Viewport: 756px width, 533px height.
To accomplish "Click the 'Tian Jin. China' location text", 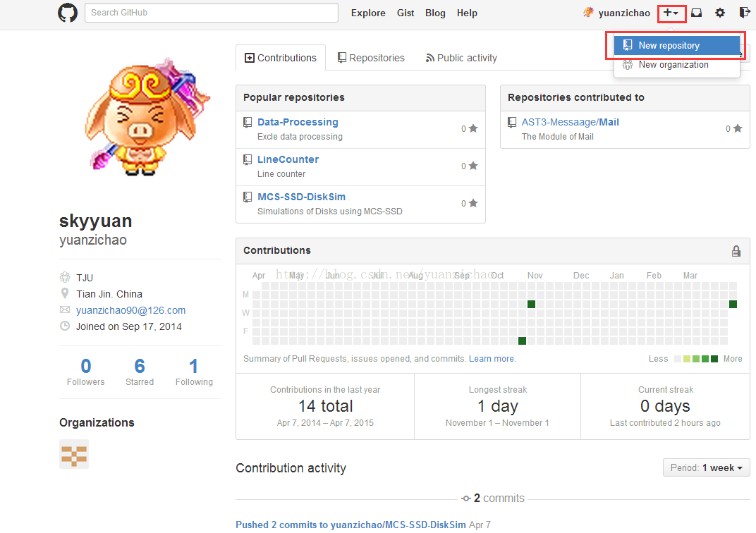I will [x=109, y=294].
